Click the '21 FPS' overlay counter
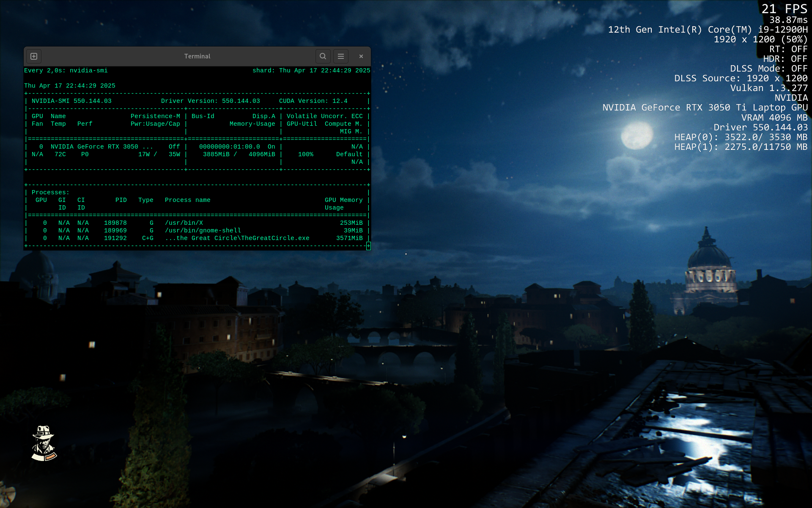The width and height of the screenshot is (812, 508). [x=785, y=9]
